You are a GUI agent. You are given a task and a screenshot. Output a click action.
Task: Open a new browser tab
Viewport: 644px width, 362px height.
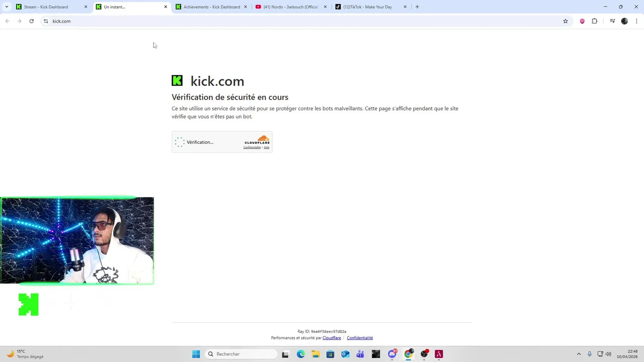click(x=417, y=7)
